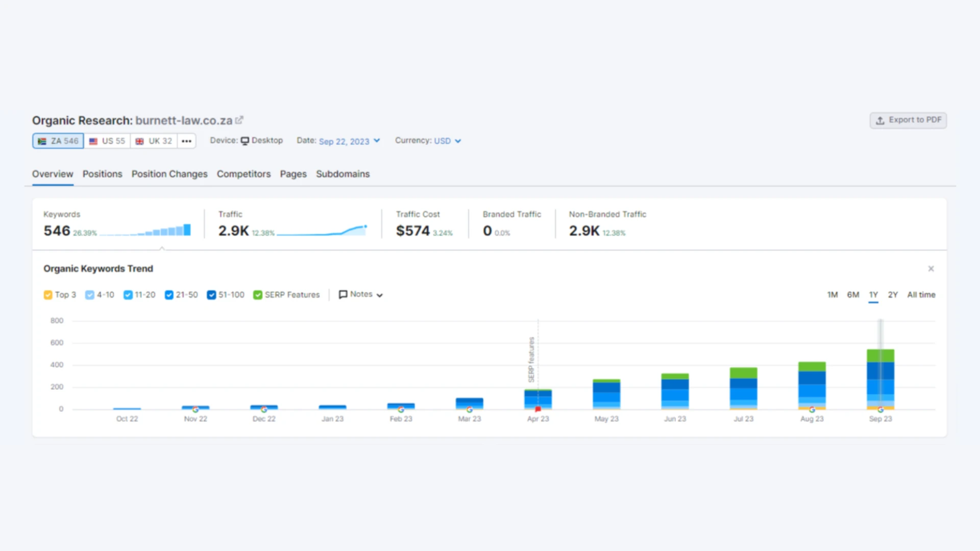980x551 pixels.
Task: Select the All time range
Action: [x=921, y=295]
